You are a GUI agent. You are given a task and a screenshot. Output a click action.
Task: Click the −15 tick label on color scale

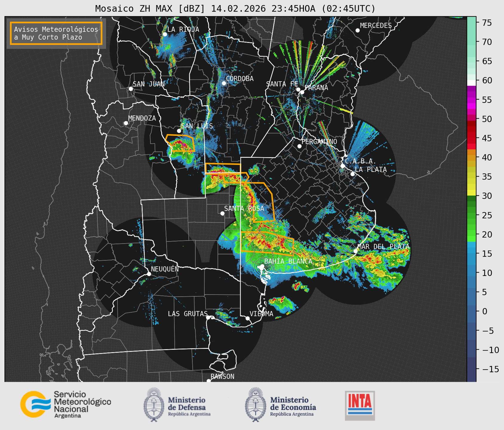coord(490,369)
